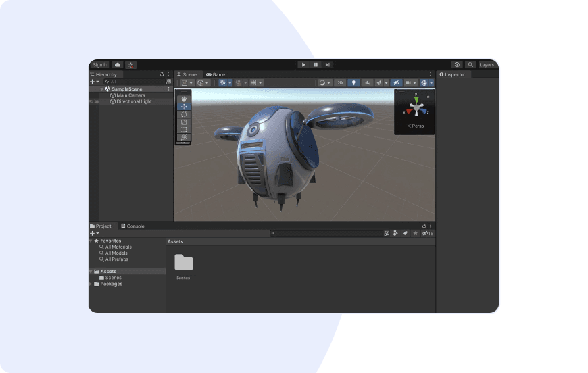The height and width of the screenshot is (373, 588).
Task: Open the global search magnifier
Action: coord(470,65)
